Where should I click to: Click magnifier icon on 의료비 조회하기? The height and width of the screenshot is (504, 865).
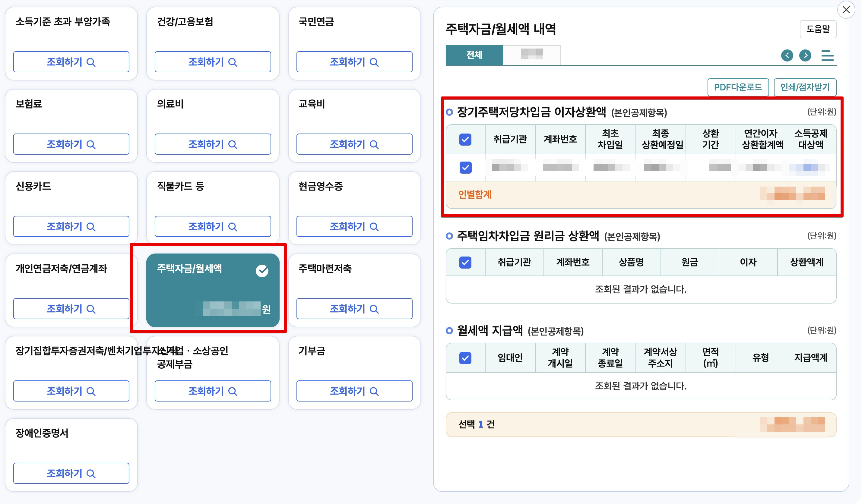(233, 144)
